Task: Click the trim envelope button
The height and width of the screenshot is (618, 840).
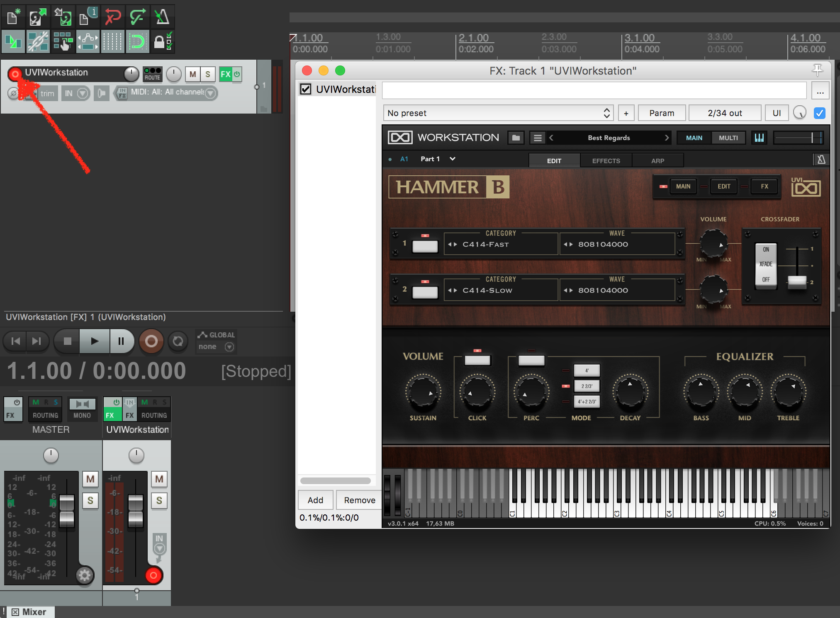Action: 47,93
